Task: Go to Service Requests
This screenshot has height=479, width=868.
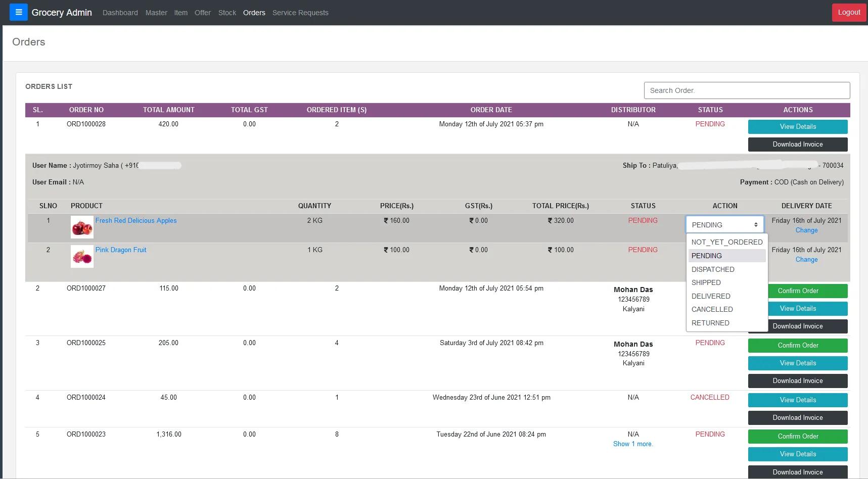Action: 300,12
